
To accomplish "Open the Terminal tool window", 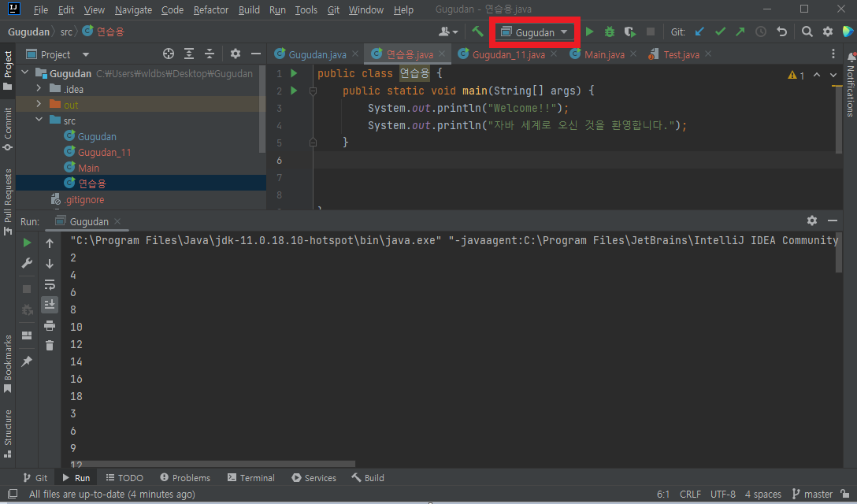I will point(251,478).
